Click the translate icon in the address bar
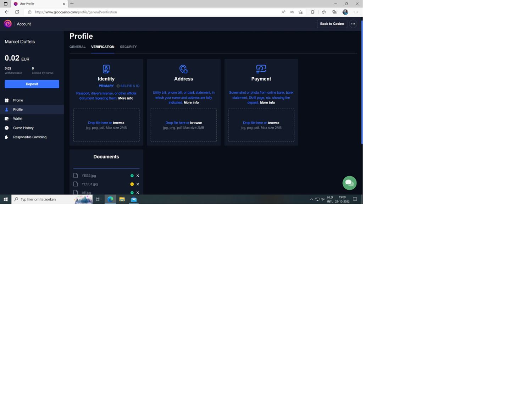Viewport: 532px width, 399px height. (292, 12)
